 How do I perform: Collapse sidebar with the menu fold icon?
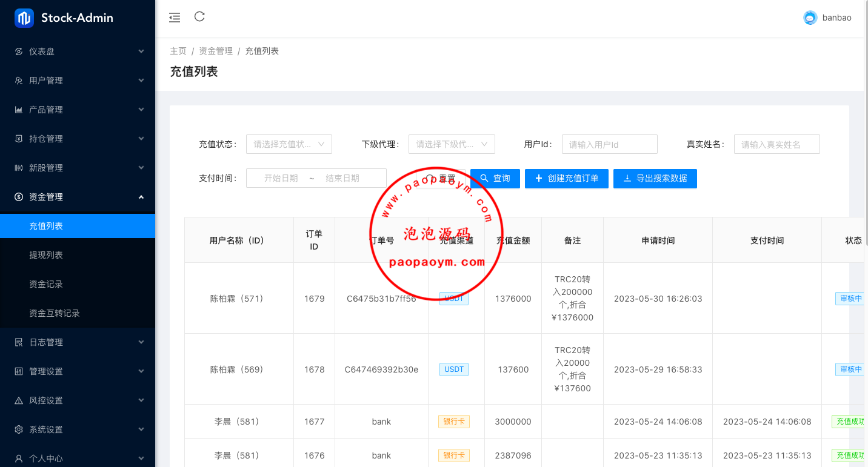[x=175, y=18]
